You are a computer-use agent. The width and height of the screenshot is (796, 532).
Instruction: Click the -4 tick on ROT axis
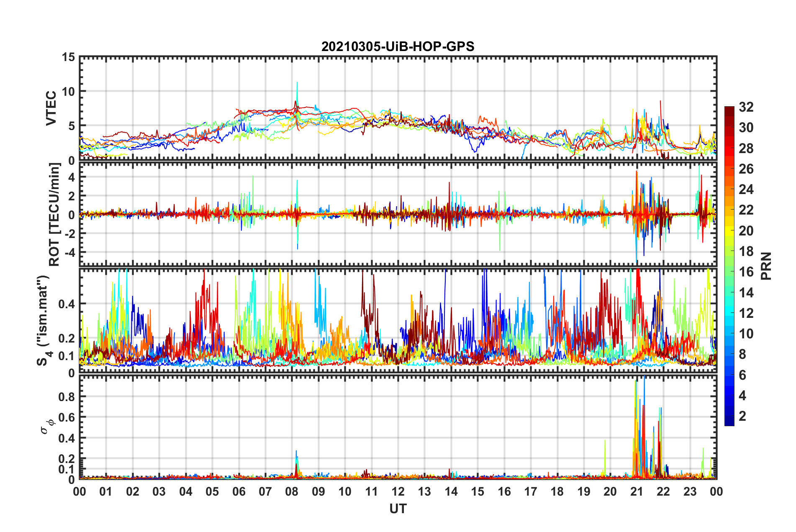pyautogui.click(x=69, y=253)
